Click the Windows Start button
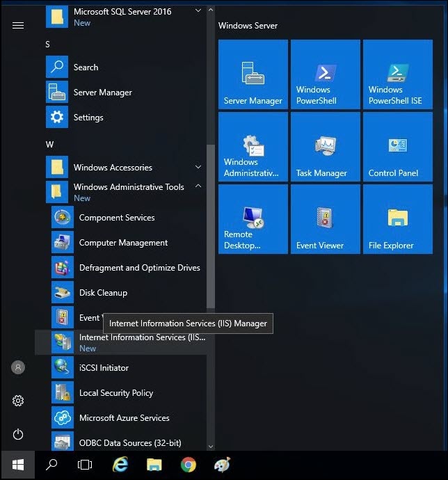Image resolution: width=448 pixels, height=480 pixels. tap(18, 465)
